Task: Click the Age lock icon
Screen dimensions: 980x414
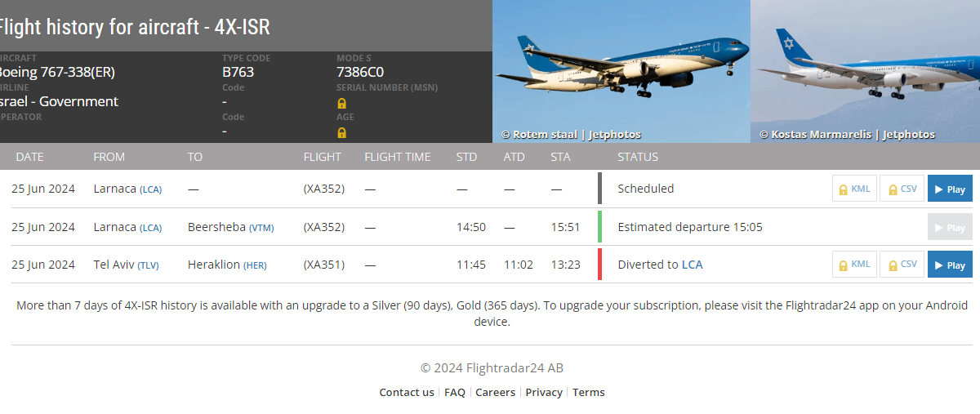Action: [x=341, y=132]
